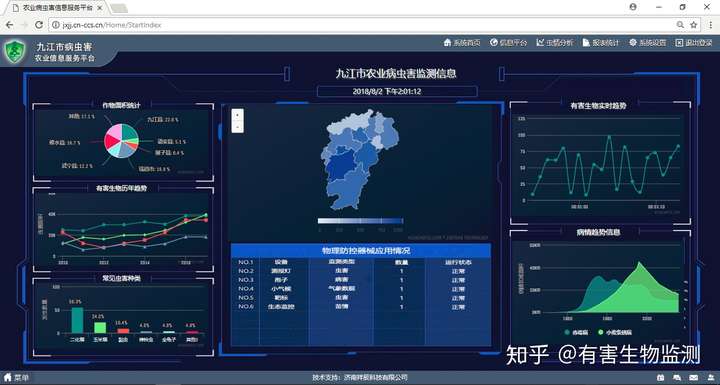Click browser back arrow
The width and height of the screenshot is (720, 385).
tap(9, 25)
